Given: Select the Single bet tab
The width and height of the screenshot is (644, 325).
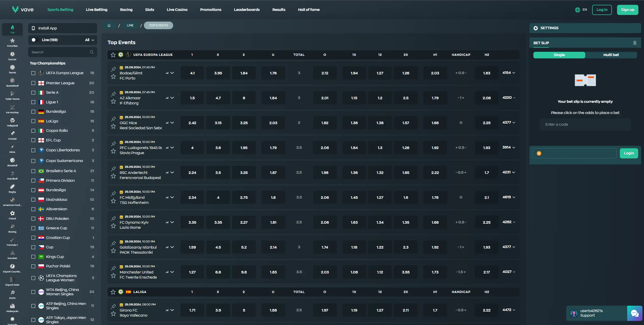Looking at the screenshot, I should (559, 55).
